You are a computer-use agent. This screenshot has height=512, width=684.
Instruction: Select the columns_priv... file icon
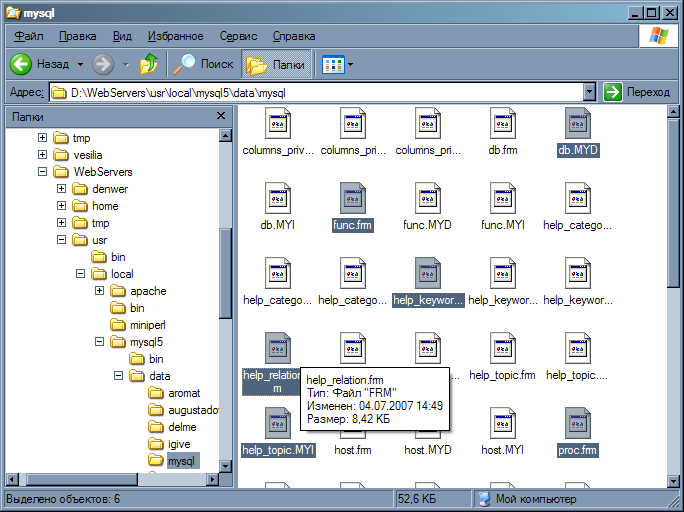click(277, 123)
